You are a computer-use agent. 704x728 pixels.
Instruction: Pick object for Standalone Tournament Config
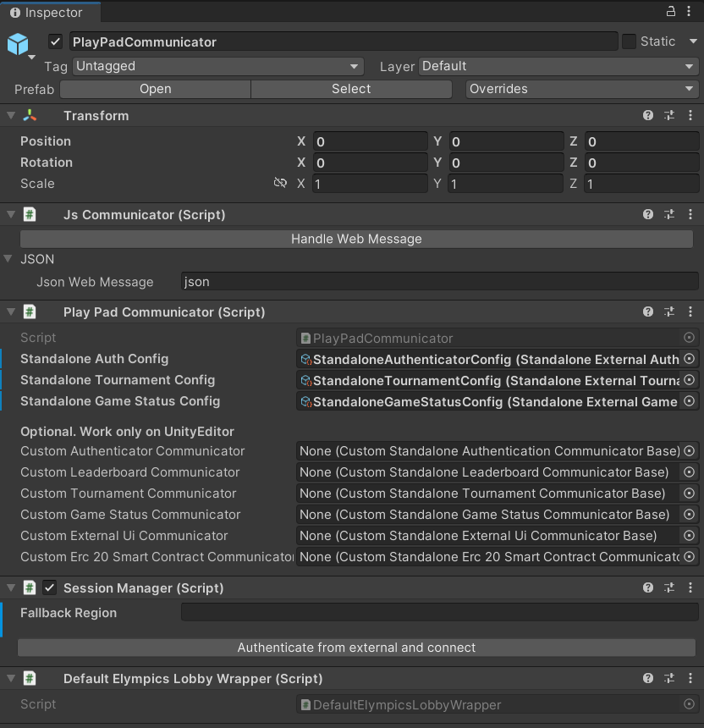(x=689, y=380)
